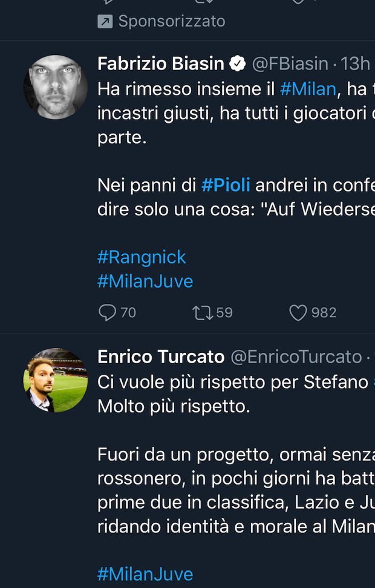
Task: Click the 13h timestamp
Action: (x=356, y=63)
